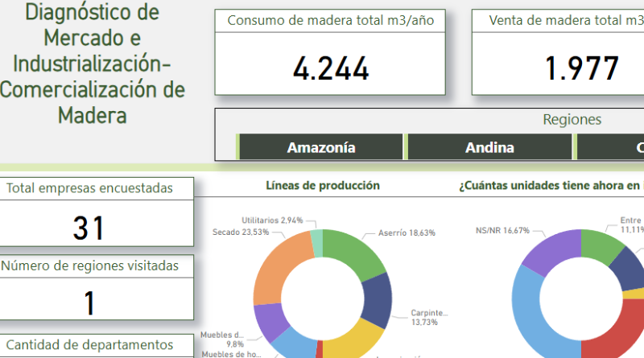The height and width of the screenshot is (358, 644).
Task: Click the Cantidad de departamentos card
Action: [x=89, y=345]
